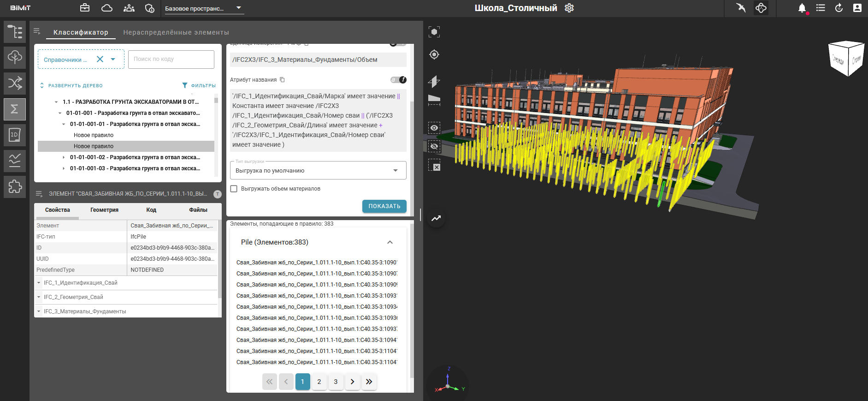Switch to 'Нераспределённые элементы' tab

point(176,32)
